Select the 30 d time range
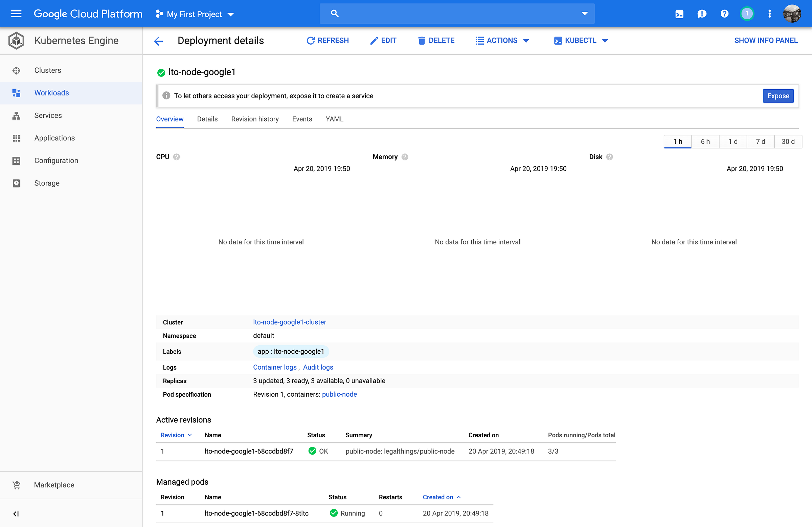Screen dimensions: 812x527 [788, 141]
